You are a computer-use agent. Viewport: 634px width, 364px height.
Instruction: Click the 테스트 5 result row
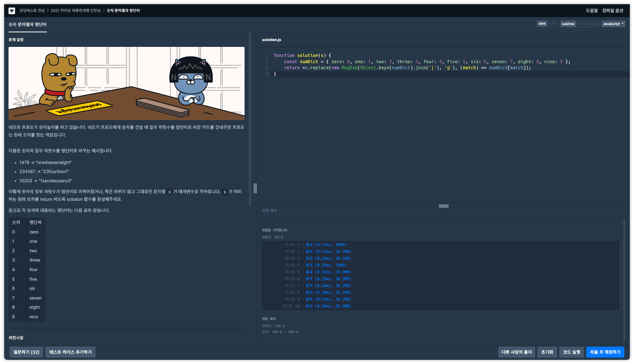(318, 272)
